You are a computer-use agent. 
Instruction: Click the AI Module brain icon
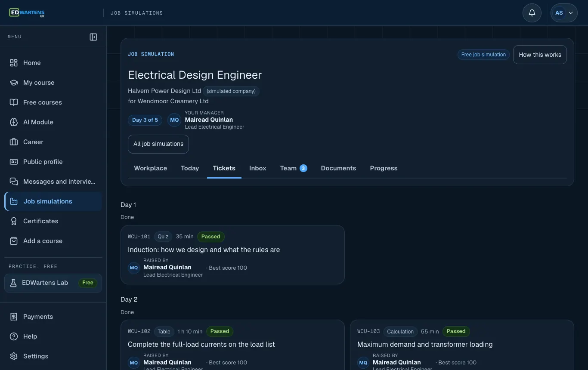pos(14,122)
